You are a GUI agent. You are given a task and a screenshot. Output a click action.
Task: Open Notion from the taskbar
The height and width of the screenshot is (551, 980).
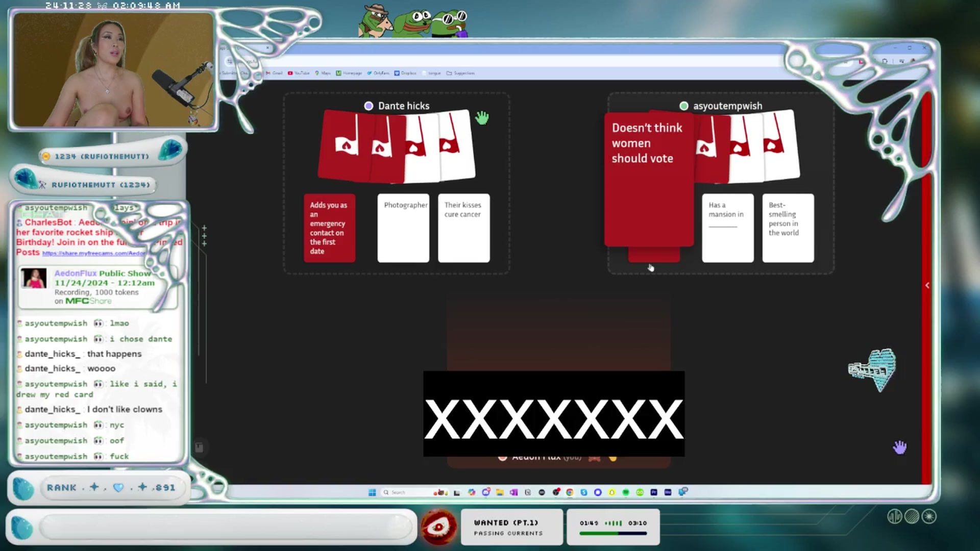(x=528, y=492)
